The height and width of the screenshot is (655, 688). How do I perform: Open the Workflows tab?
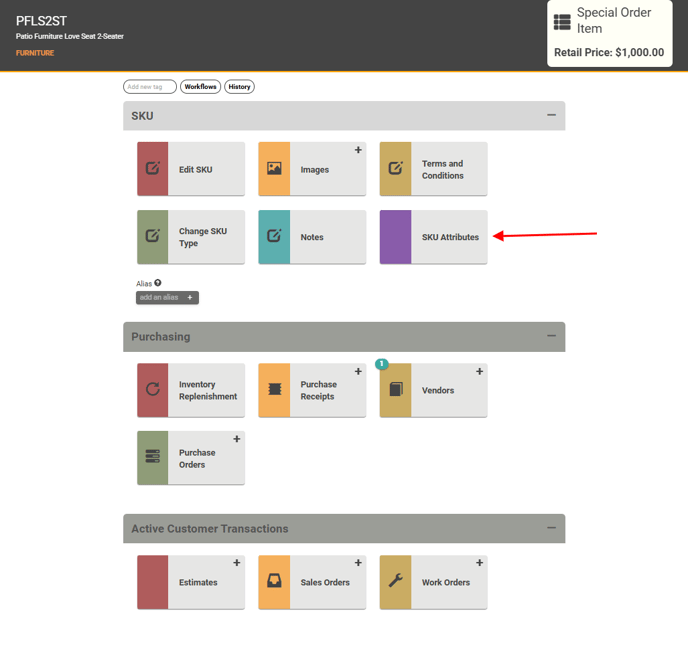pos(200,87)
